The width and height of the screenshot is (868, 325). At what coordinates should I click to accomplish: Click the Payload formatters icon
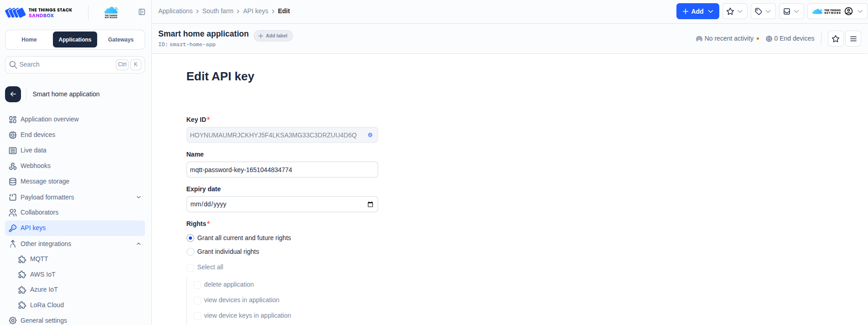(13, 197)
